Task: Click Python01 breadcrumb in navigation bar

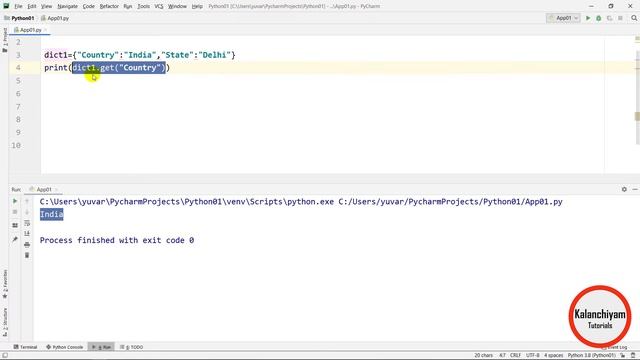Action: click(x=19, y=18)
